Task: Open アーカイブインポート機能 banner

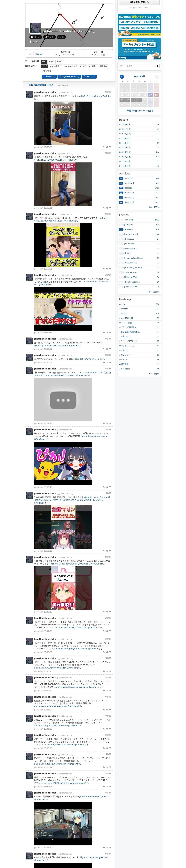Action: [x=139, y=48]
